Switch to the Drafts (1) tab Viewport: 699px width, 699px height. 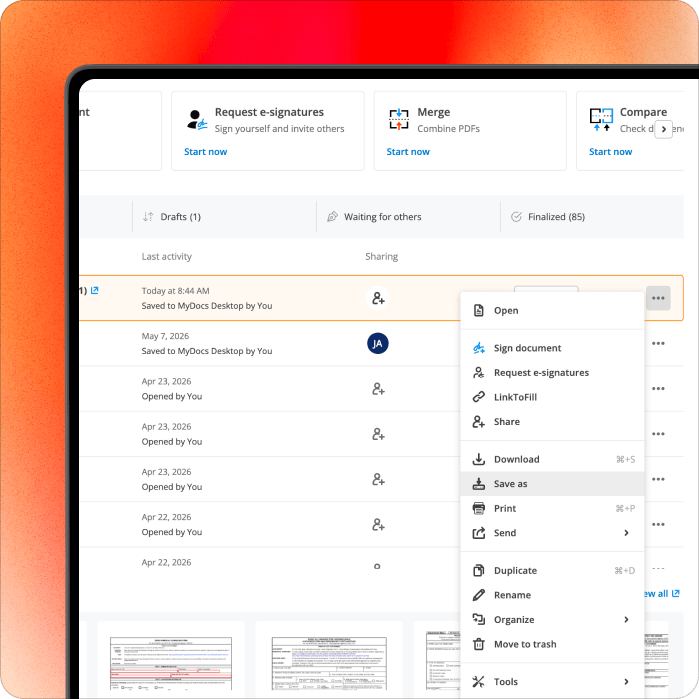tap(224, 217)
